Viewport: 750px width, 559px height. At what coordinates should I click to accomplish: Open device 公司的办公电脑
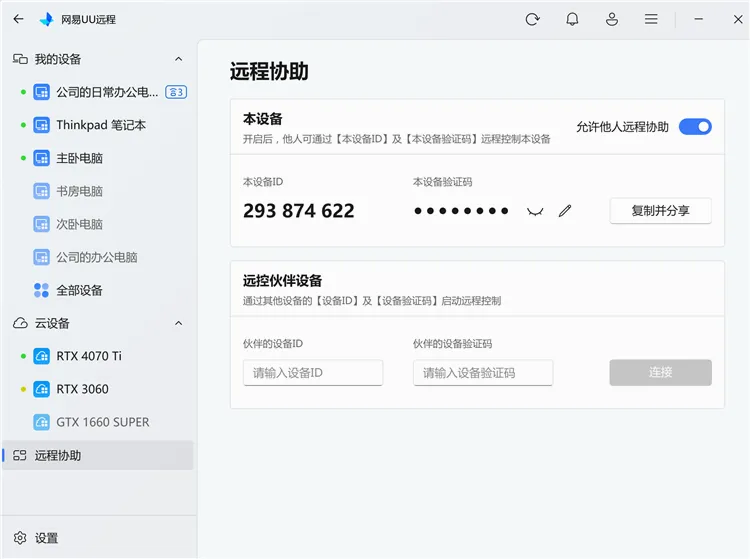pyautogui.click(x=98, y=257)
